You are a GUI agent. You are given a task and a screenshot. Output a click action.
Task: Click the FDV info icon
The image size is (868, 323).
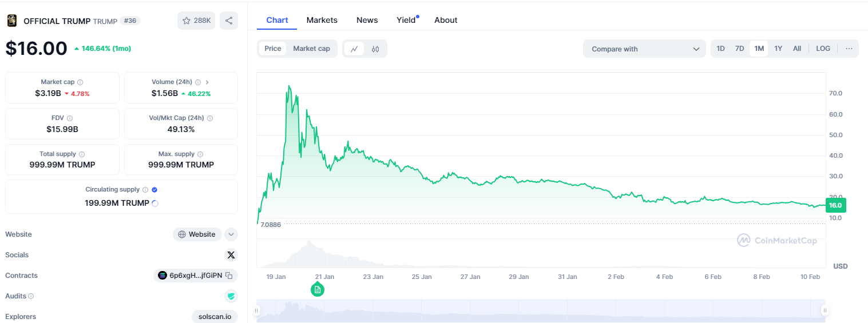tap(70, 118)
